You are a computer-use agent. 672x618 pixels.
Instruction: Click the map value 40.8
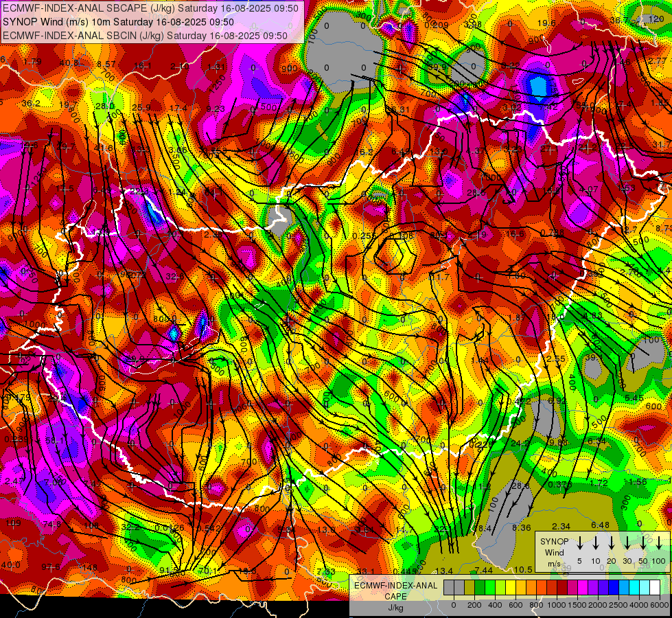tap(69, 63)
